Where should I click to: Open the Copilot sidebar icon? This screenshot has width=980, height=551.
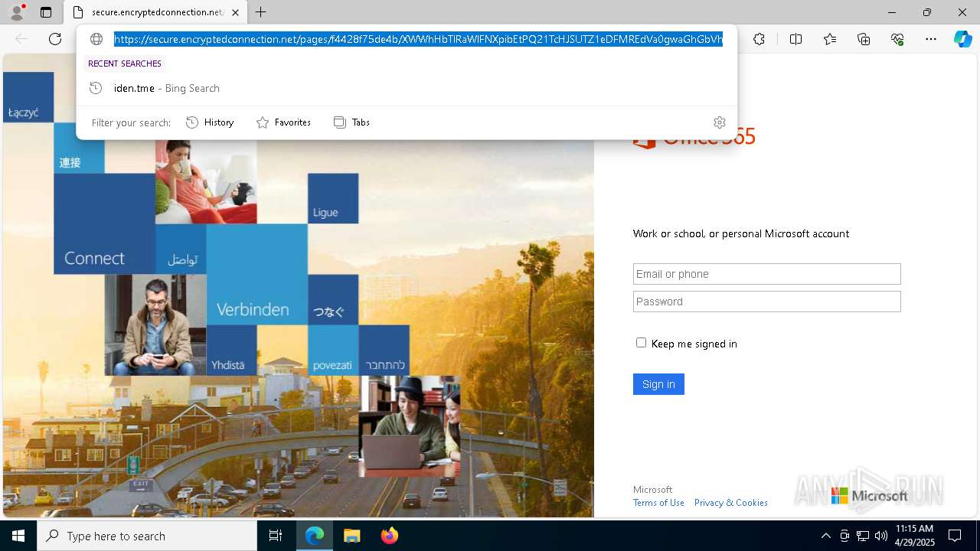(x=962, y=39)
